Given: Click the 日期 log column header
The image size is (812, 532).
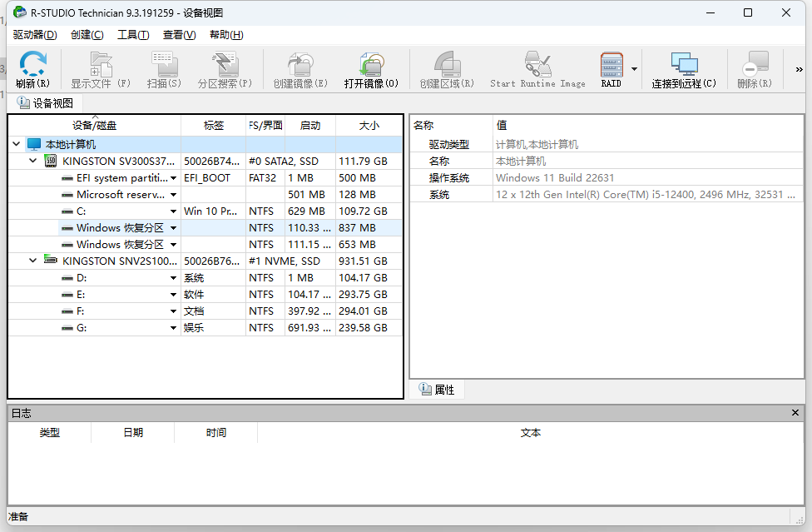Looking at the screenshot, I should 133,433.
